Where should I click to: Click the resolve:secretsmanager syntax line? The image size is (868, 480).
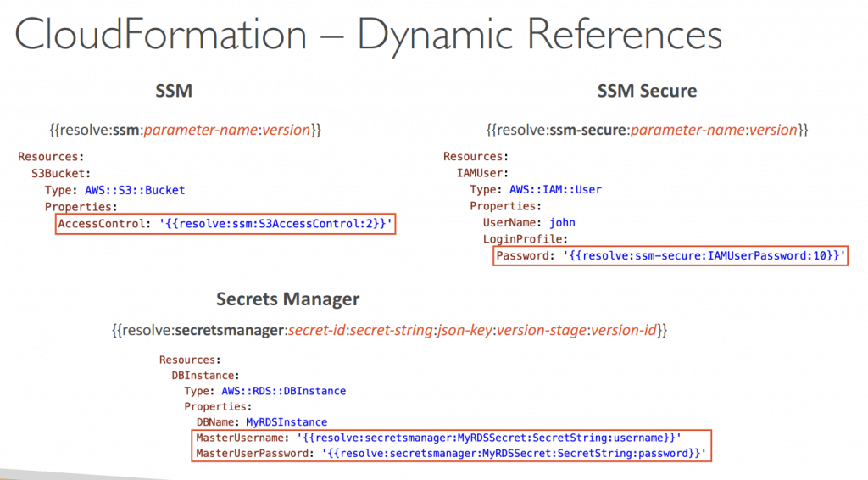click(389, 331)
